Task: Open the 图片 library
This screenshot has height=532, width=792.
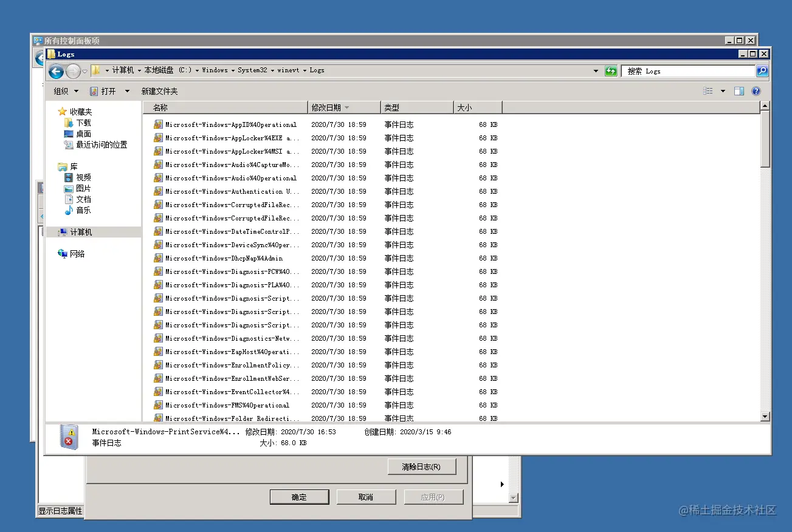Action: click(78, 188)
